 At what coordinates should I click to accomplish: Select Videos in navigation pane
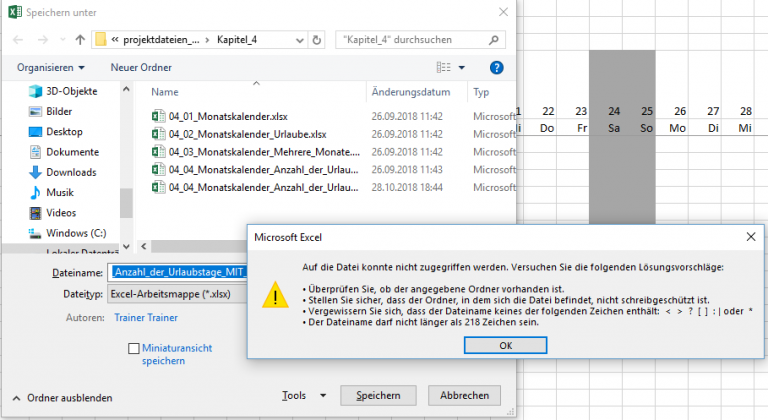click(52, 213)
